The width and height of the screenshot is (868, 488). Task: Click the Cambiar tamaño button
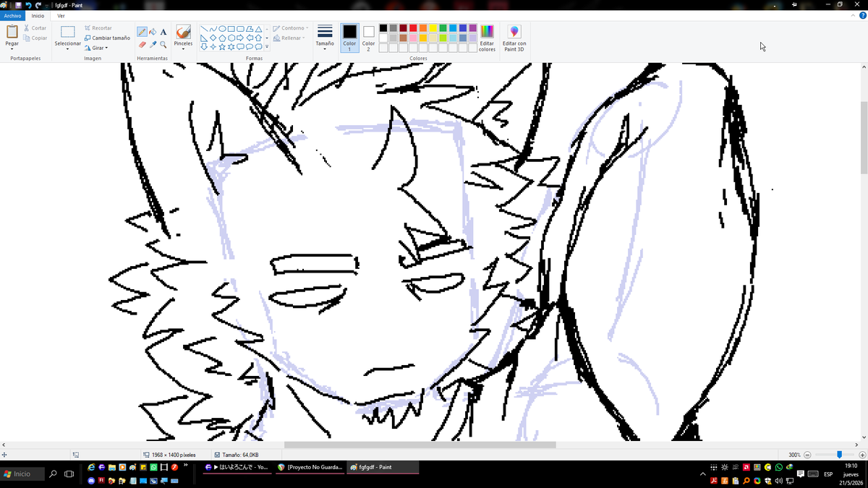click(107, 38)
